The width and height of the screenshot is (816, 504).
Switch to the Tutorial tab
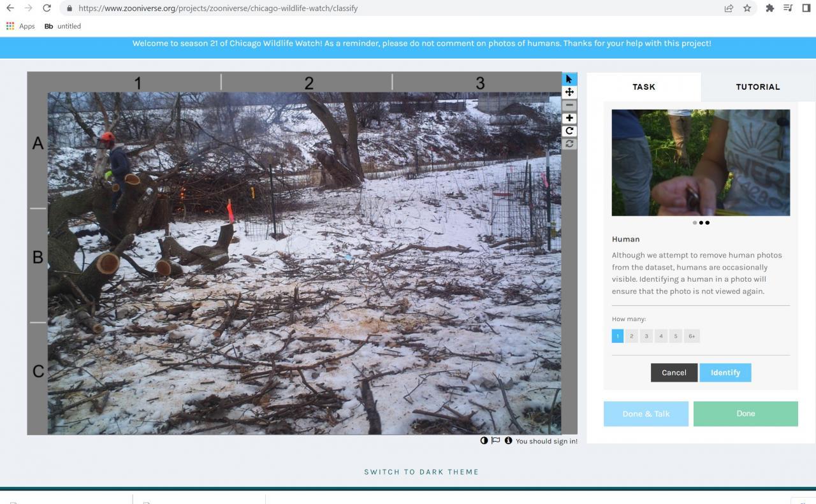coord(758,87)
